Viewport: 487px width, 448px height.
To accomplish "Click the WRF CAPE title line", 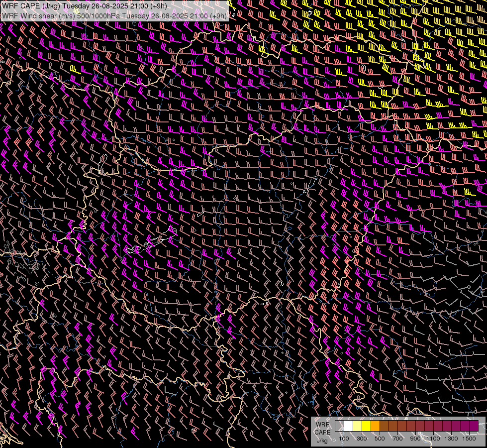I will [x=85, y=6].
